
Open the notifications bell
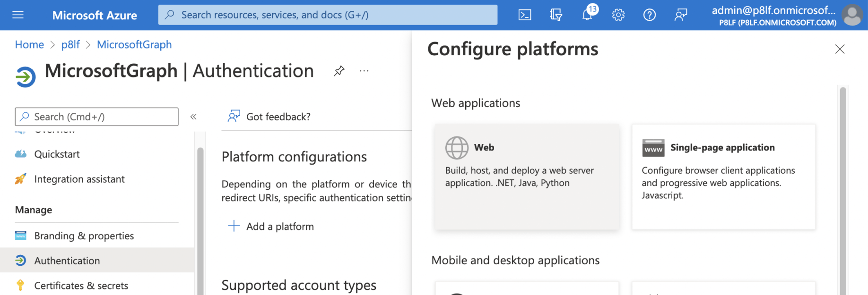[587, 15]
